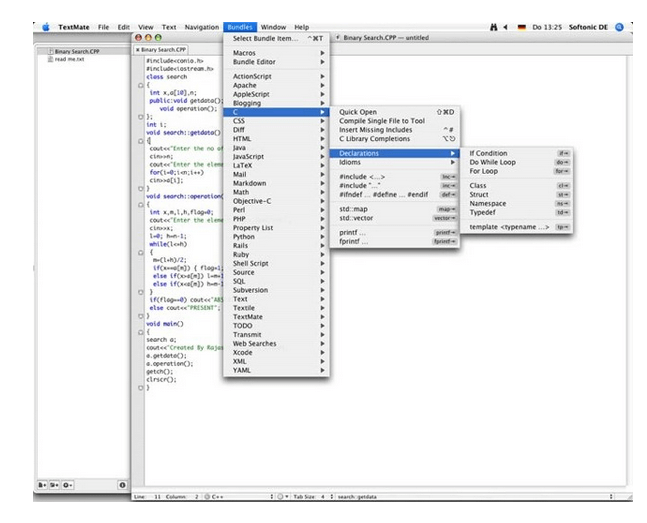Open the Ruby bundle submenu
The width and height of the screenshot is (647, 523).
coord(276,254)
